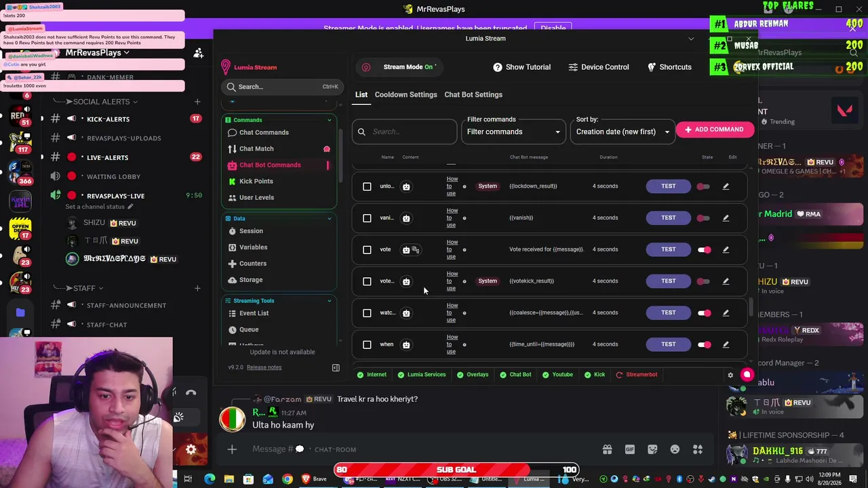Edit the vote command with pencil icon

(726, 249)
